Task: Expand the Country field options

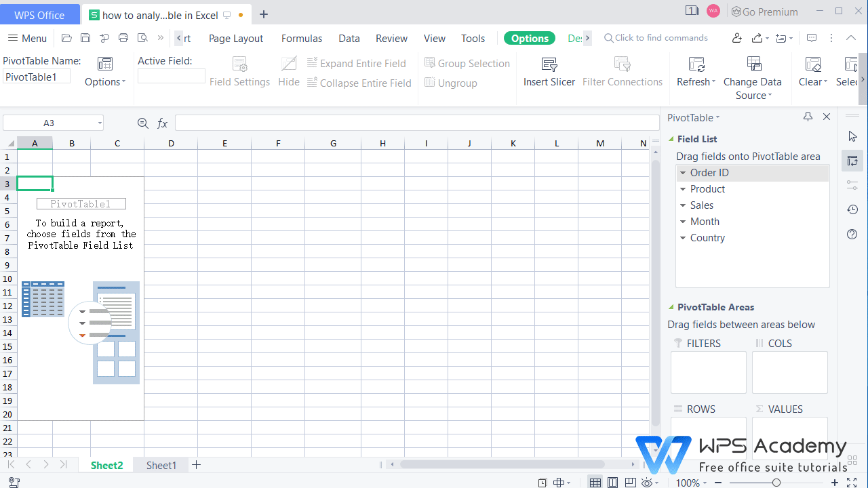Action: pos(683,237)
